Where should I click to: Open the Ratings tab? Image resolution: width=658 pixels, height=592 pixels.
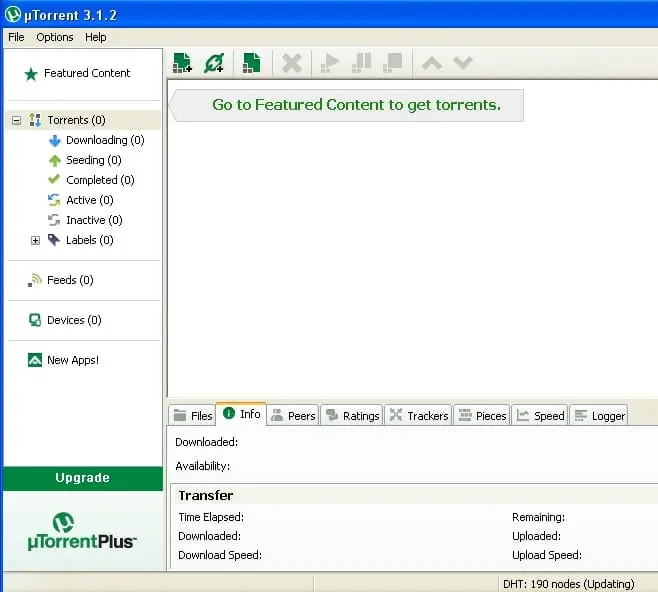tap(352, 415)
